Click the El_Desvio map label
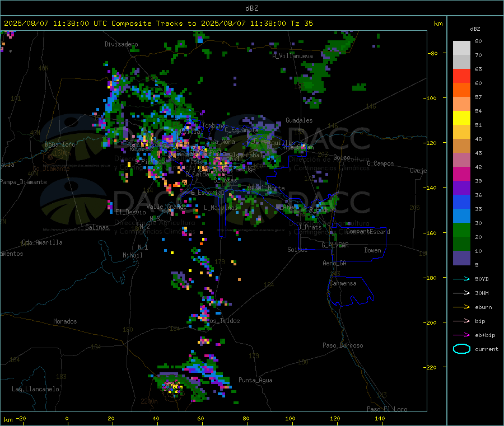 131,212
